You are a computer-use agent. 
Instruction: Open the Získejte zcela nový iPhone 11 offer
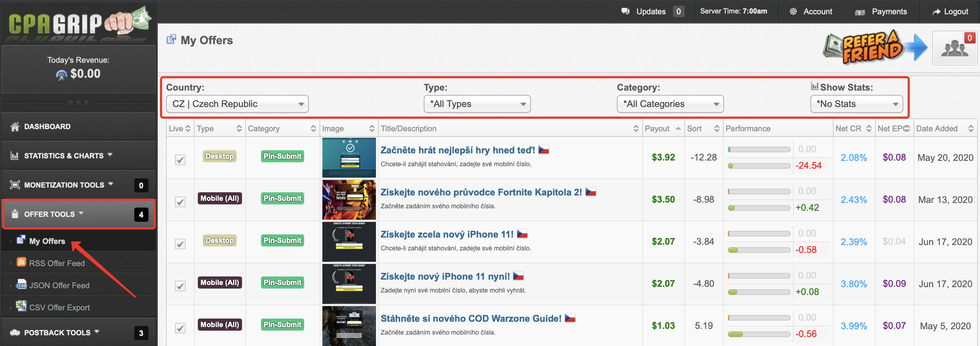(447, 234)
